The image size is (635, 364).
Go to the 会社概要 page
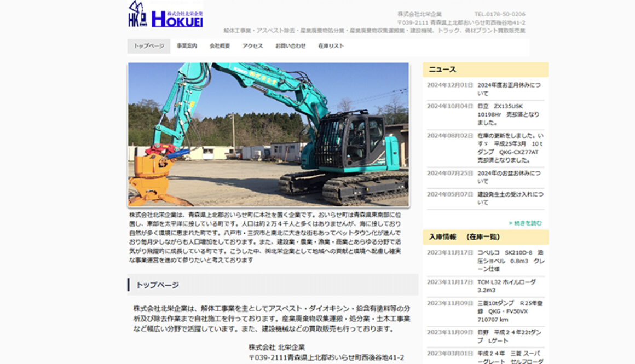click(220, 46)
